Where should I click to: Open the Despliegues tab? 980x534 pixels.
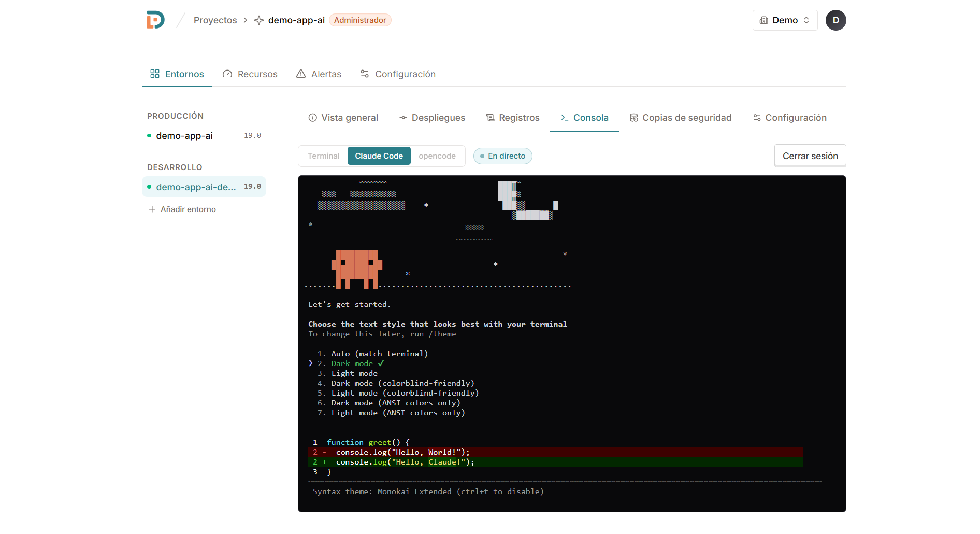tap(432, 118)
